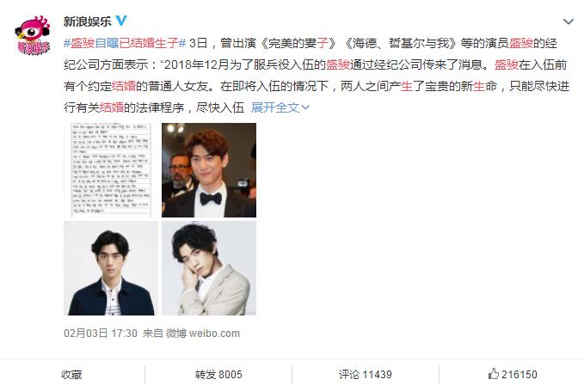Open the post options chevron menu
The image size is (584, 392).
(569, 22)
